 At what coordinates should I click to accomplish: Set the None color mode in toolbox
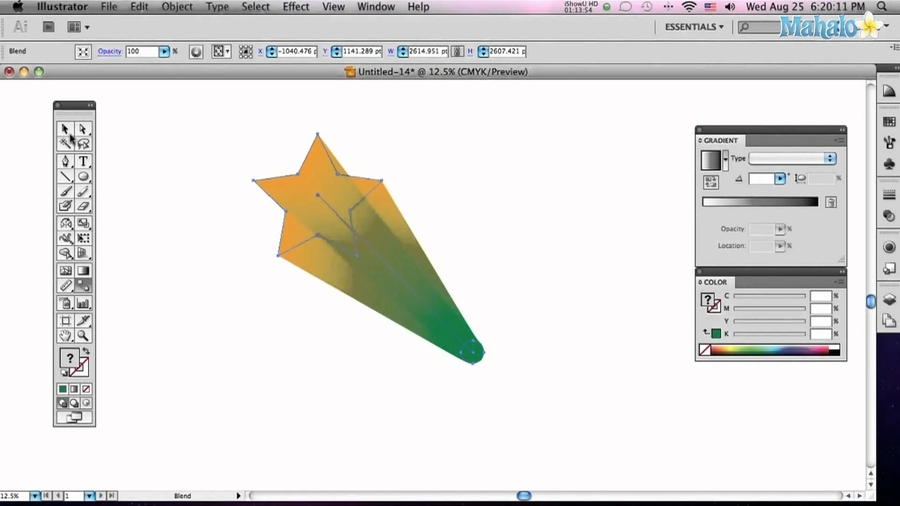86,389
